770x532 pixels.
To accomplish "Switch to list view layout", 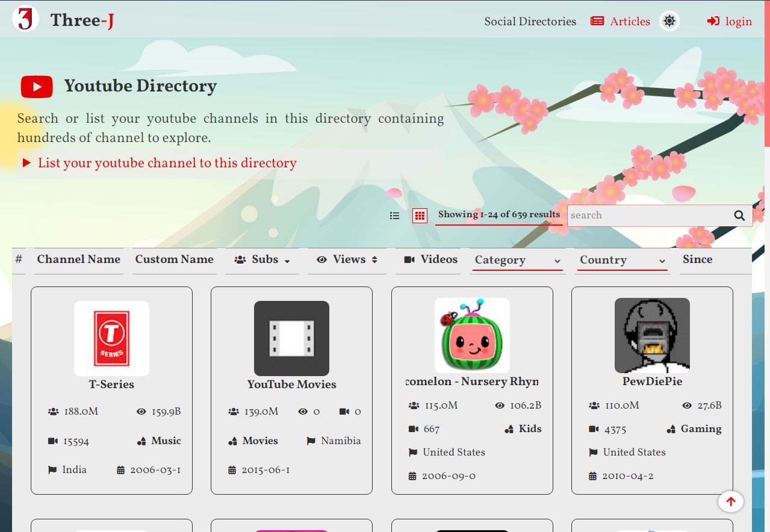I will coord(394,215).
